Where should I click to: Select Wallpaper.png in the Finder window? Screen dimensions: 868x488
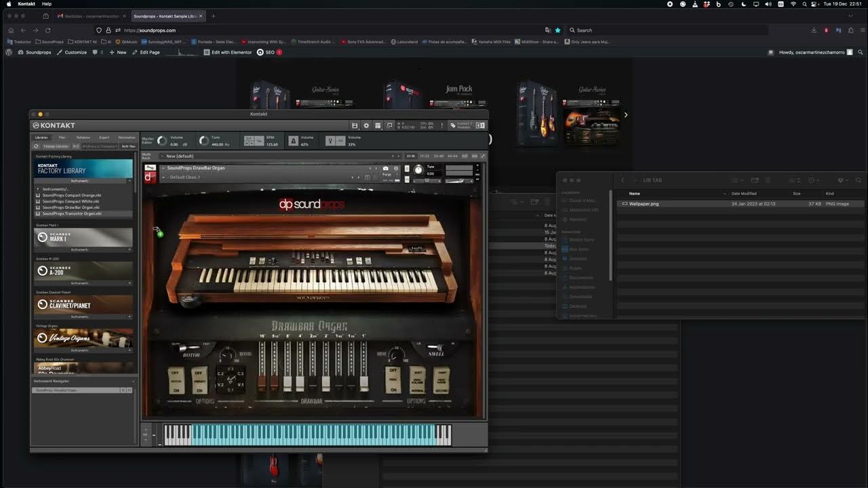741,203
